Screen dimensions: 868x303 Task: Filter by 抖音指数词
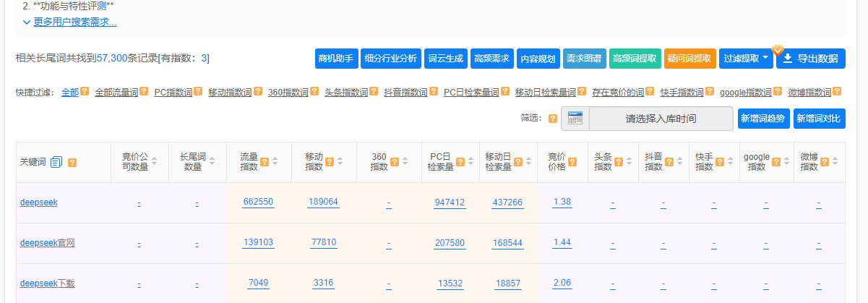tap(405, 93)
